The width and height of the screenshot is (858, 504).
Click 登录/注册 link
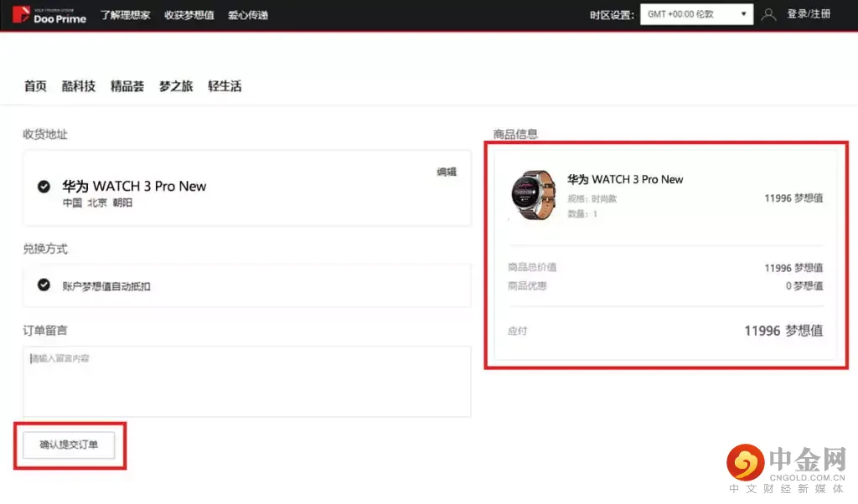(x=809, y=14)
